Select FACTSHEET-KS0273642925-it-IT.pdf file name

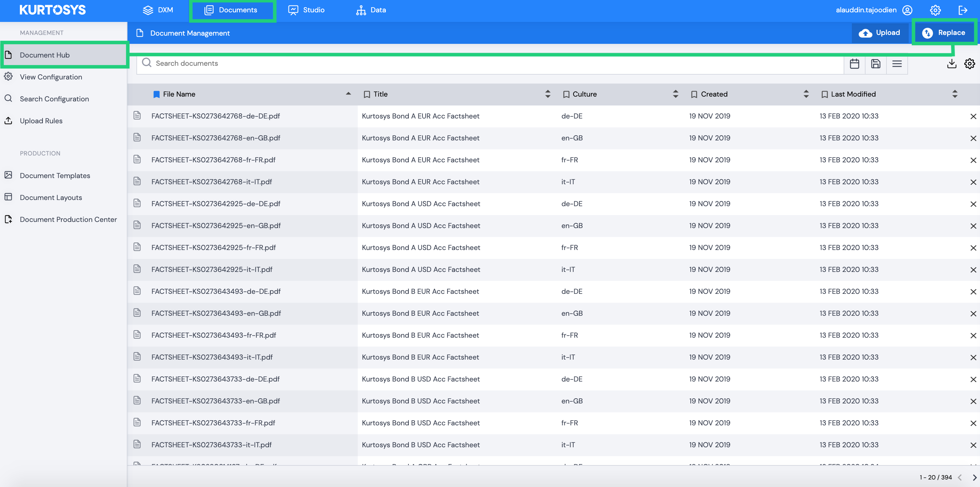click(x=212, y=270)
